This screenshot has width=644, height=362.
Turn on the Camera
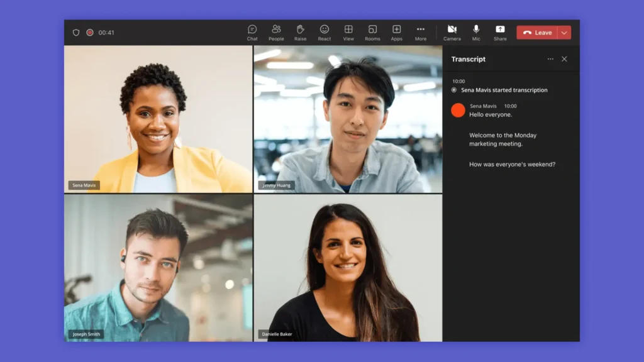click(x=452, y=32)
